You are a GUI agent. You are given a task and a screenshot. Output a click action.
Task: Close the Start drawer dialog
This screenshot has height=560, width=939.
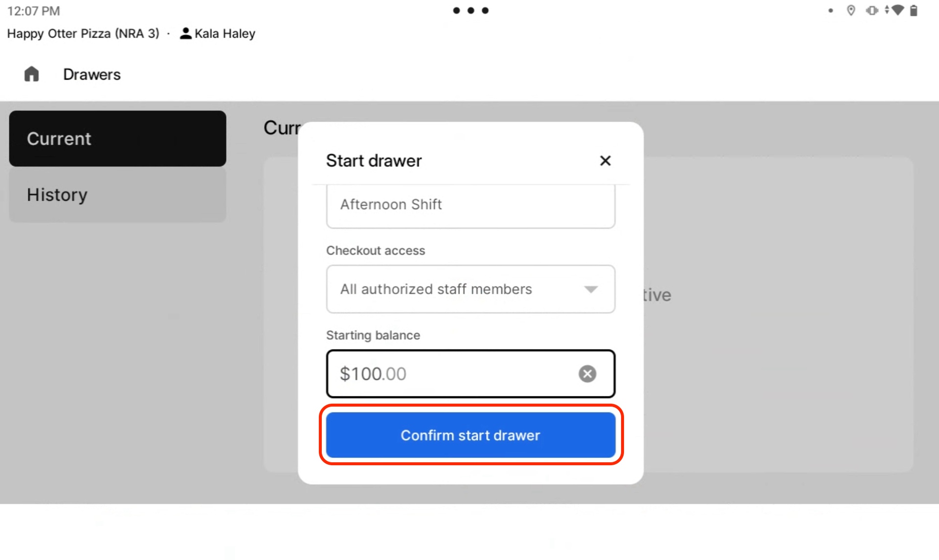[x=605, y=161]
